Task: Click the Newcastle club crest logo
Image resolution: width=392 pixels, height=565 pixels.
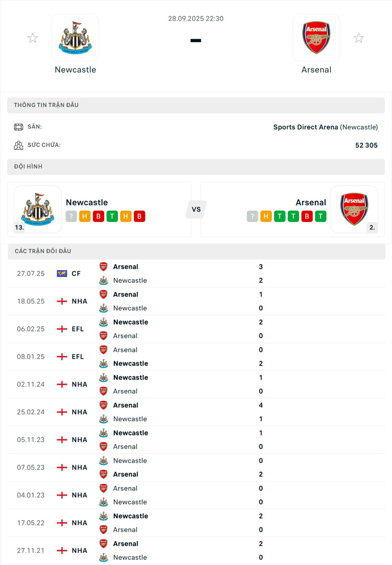Action: (75, 37)
